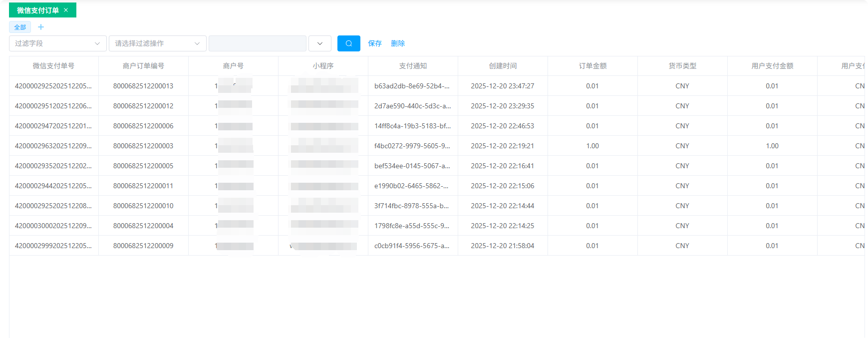Click the 货币类型 column header
Image resolution: width=868 pixels, height=338 pixels.
682,66
